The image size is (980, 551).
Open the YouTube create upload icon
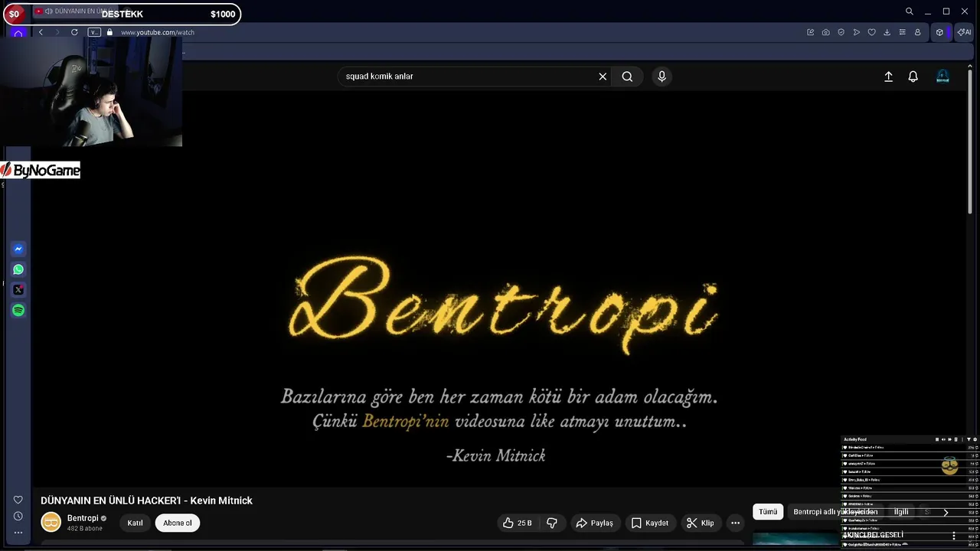pyautogui.click(x=888, y=77)
